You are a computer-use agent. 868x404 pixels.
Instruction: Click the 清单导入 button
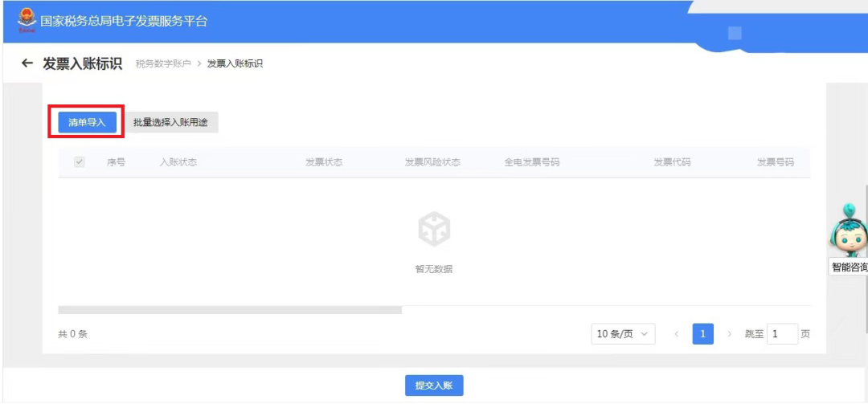(87, 122)
